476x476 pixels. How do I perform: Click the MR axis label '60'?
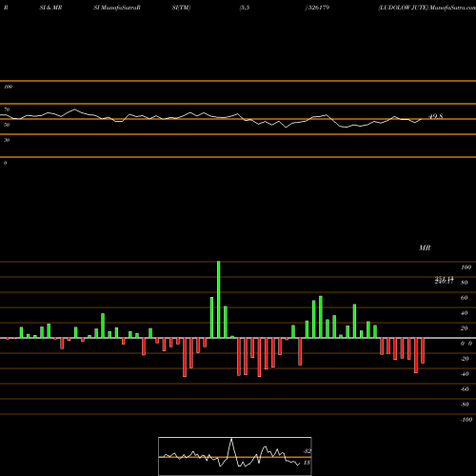point(465,298)
